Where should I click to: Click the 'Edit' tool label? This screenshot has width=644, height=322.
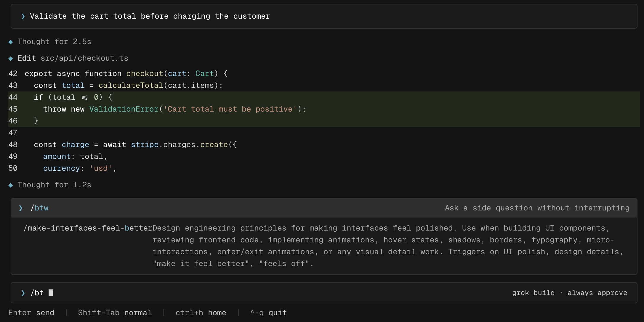(27, 58)
